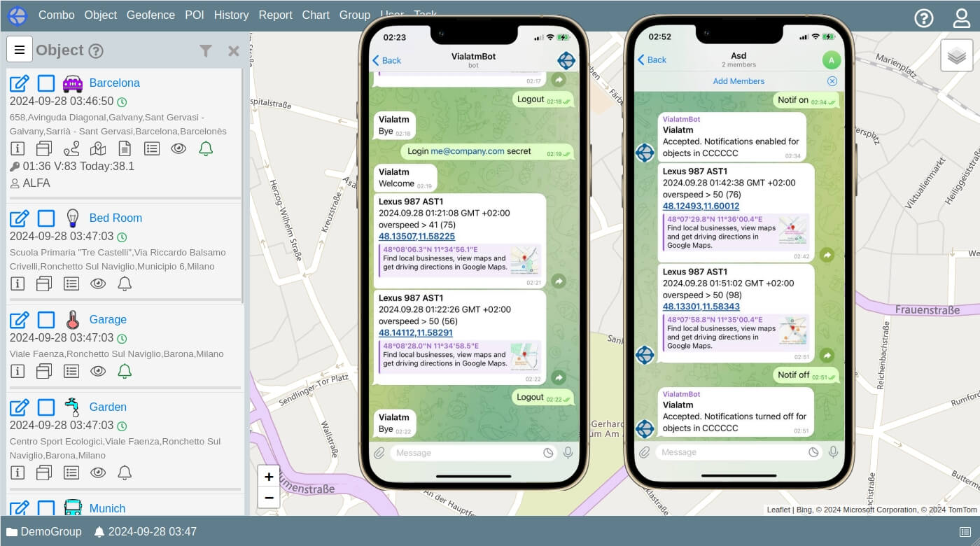980x546 pixels.
Task: Close the Object panel
Action: 234,50
